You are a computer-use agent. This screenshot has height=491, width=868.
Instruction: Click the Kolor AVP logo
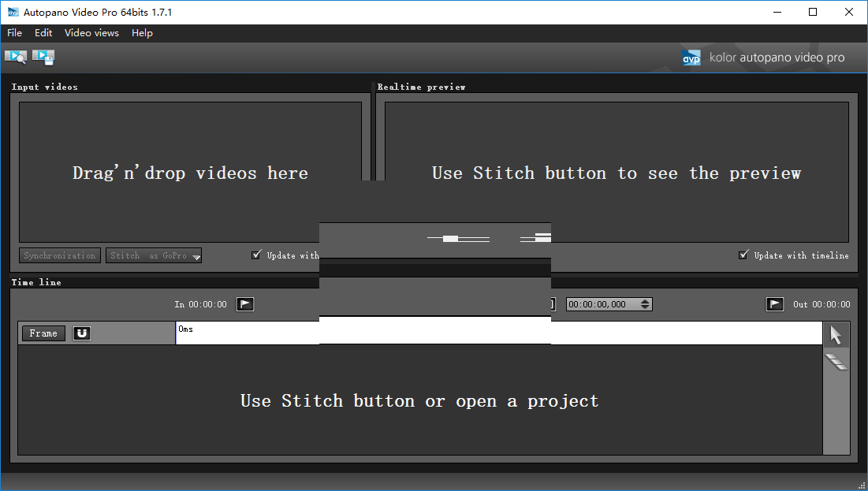pos(691,58)
